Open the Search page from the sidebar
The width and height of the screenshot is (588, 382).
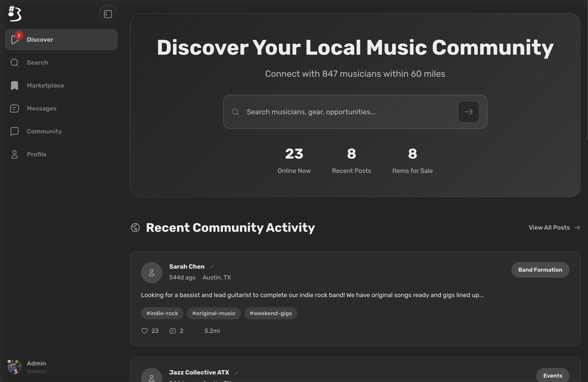(37, 63)
